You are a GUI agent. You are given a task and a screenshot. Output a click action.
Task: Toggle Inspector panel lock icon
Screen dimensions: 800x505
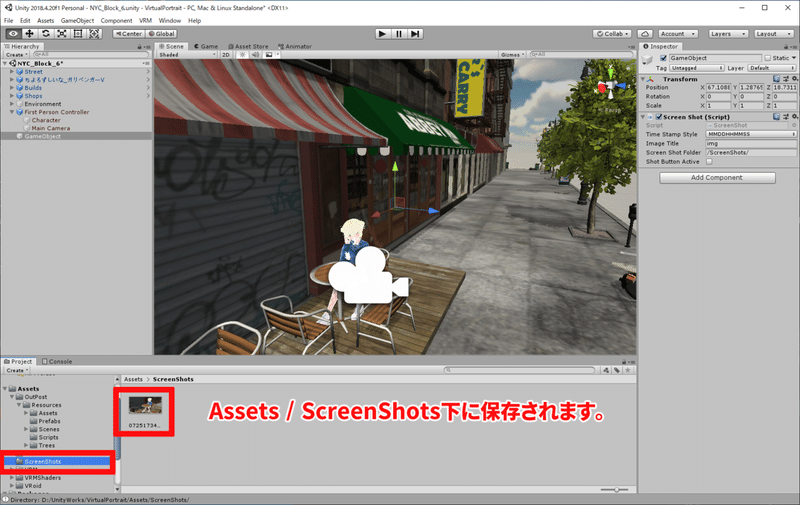[787, 46]
